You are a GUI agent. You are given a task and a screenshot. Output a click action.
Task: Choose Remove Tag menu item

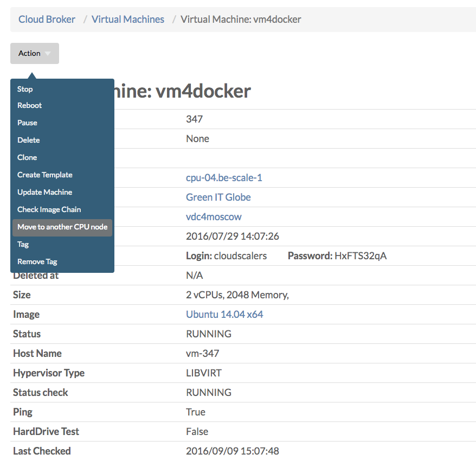click(37, 261)
